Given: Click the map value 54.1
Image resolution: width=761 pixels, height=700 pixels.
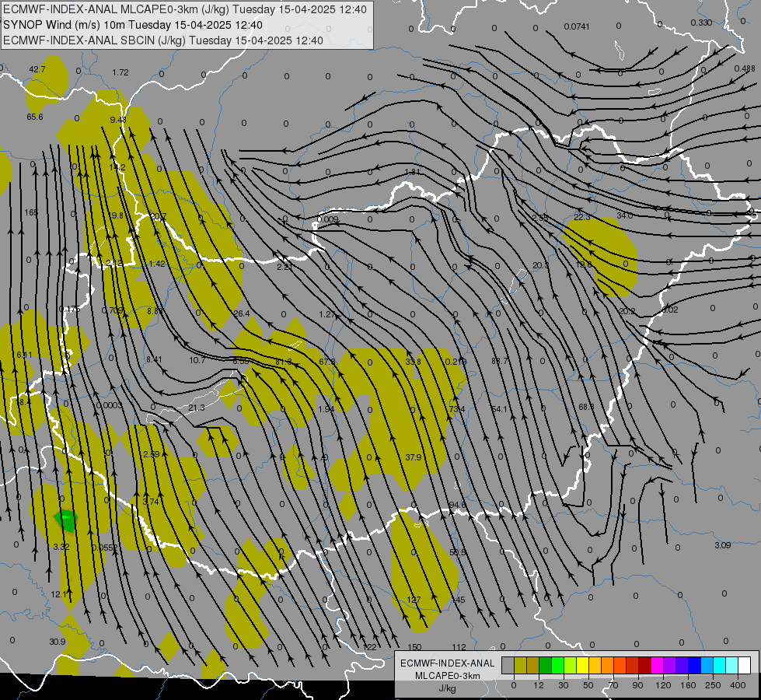Looking at the screenshot, I should 500,410.
